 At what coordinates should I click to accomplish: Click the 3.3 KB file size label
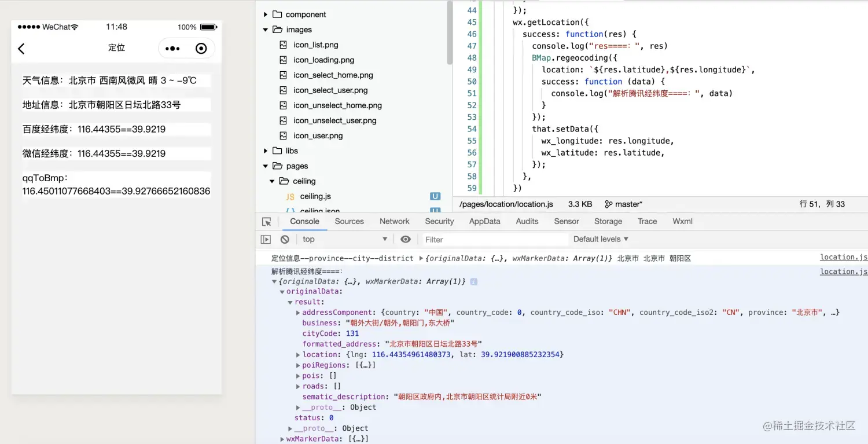click(580, 204)
